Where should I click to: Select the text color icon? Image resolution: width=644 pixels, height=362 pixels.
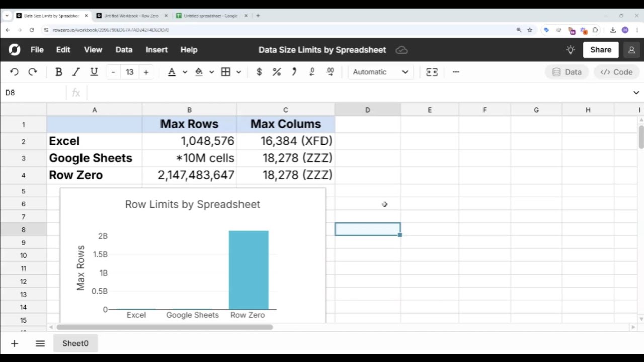pyautogui.click(x=172, y=72)
